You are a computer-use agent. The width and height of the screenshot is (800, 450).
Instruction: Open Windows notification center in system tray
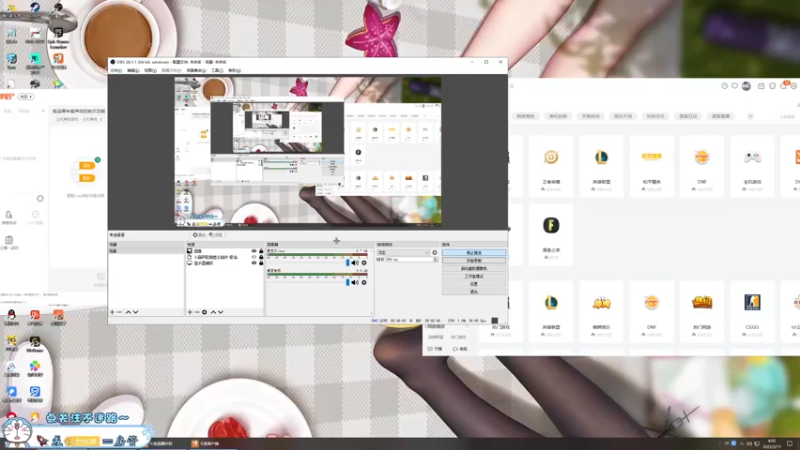tap(790, 443)
